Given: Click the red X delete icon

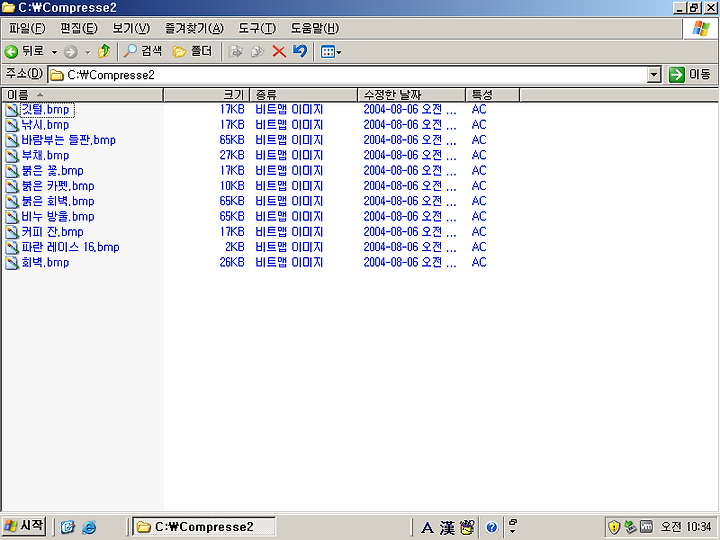Looking at the screenshot, I should click(279, 51).
